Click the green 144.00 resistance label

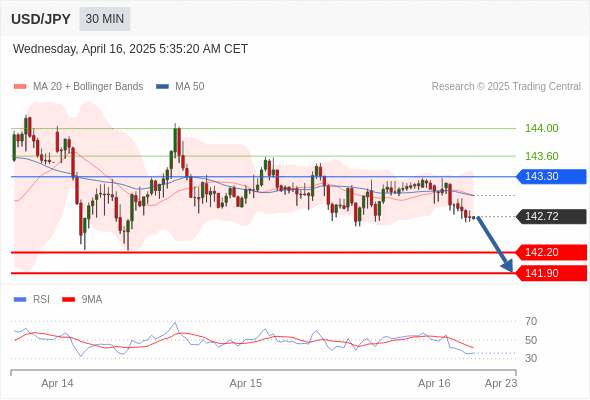[x=541, y=128]
